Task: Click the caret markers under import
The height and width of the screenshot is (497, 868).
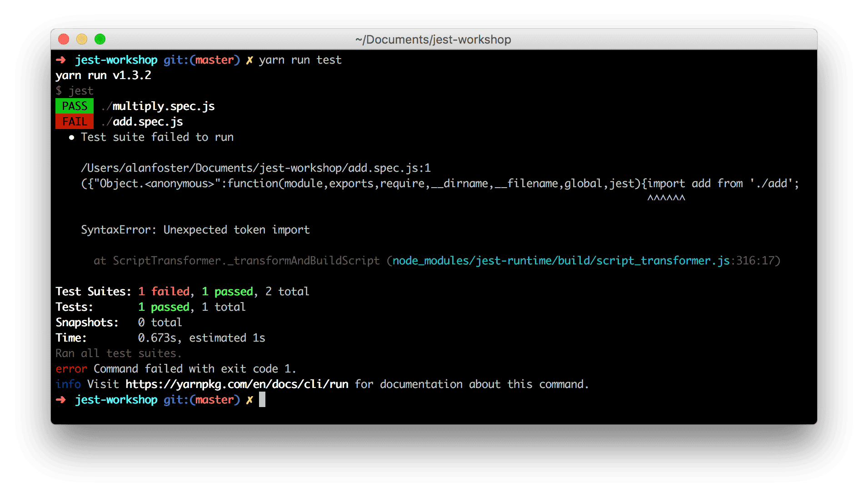Action: click(x=666, y=198)
